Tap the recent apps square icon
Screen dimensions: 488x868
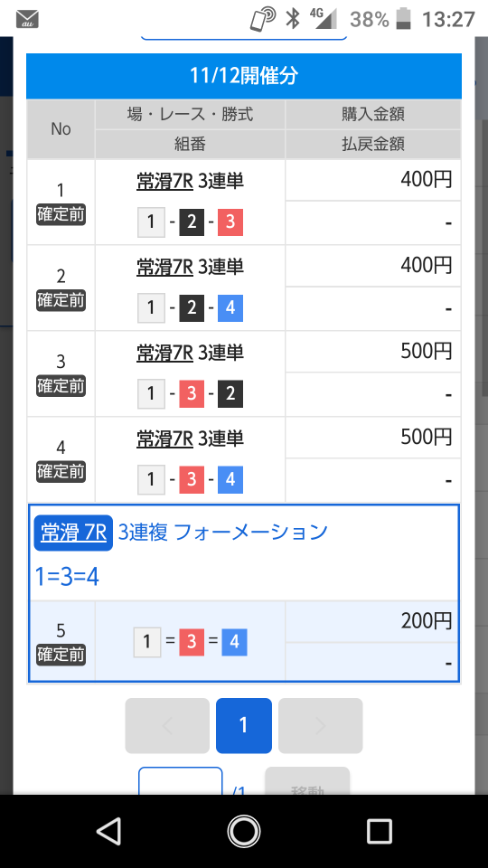point(379,831)
